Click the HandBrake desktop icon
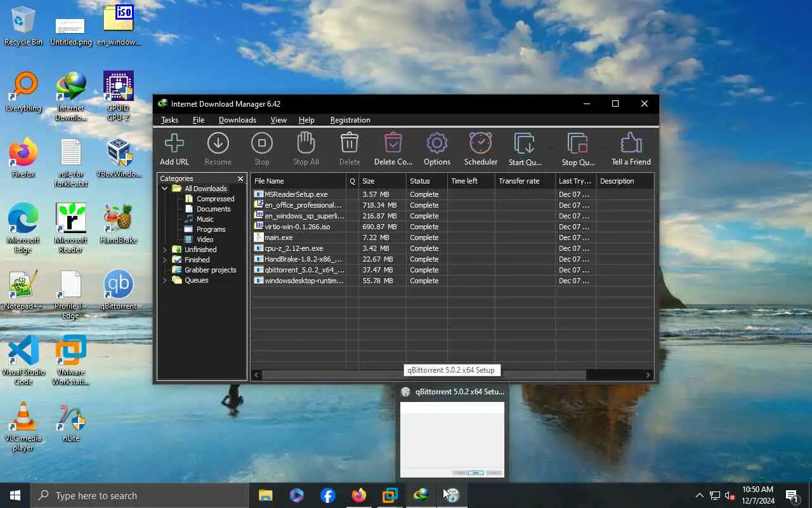 point(119,224)
